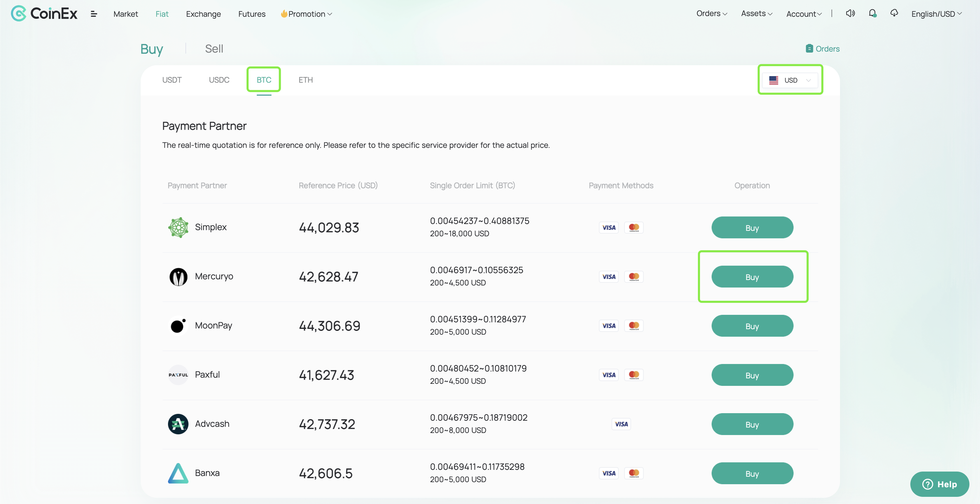Open the Fiat menu item
The height and width of the screenshot is (504, 980).
(162, 14)
